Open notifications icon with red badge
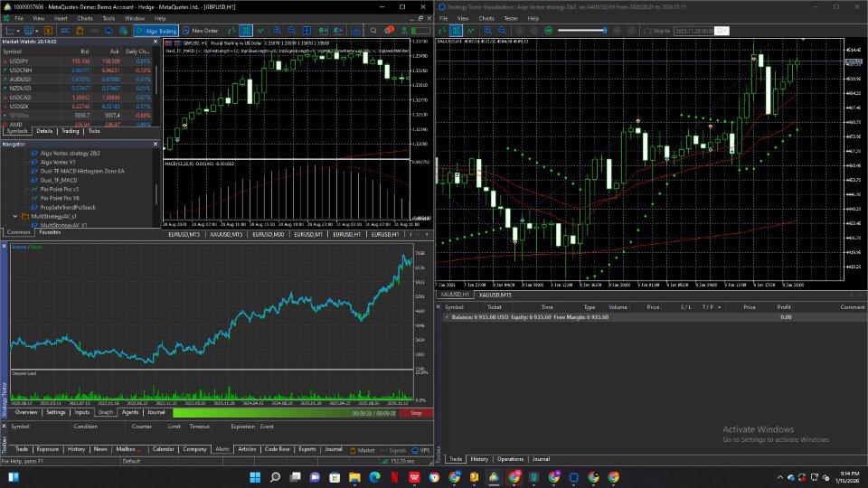The height and width of the screenshot is (488, 868). point(389,31)
